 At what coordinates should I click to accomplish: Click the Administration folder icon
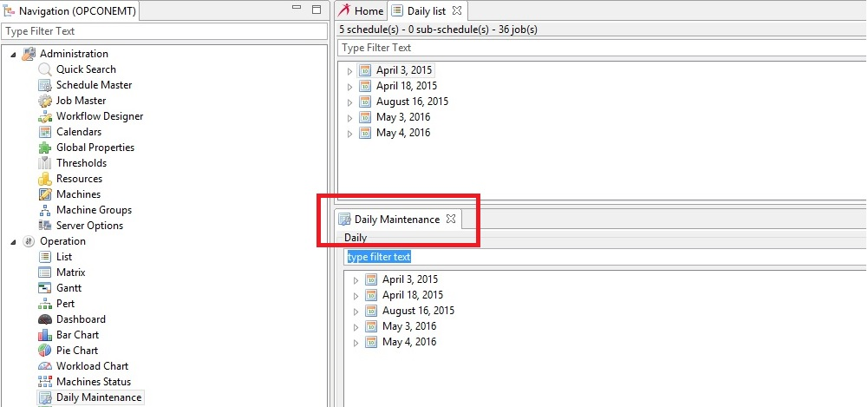(x=29, y=54)
